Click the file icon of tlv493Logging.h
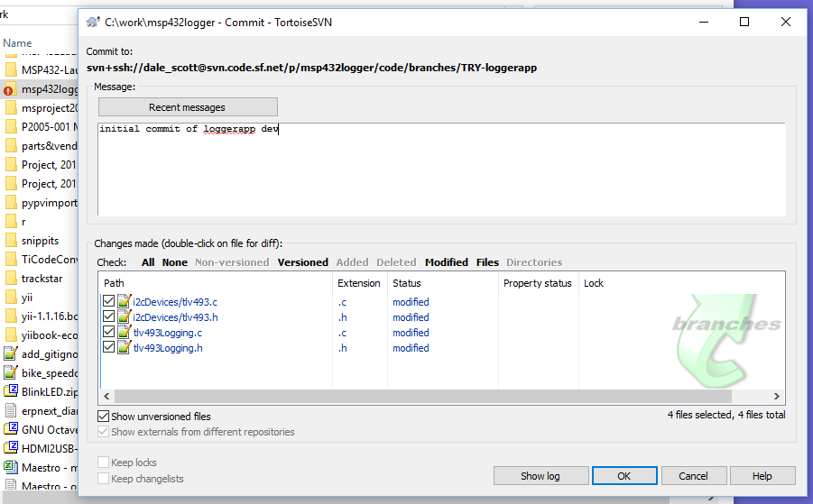This screenshot has width=813, height=504. pyautogui.click(x=124, y=347)
